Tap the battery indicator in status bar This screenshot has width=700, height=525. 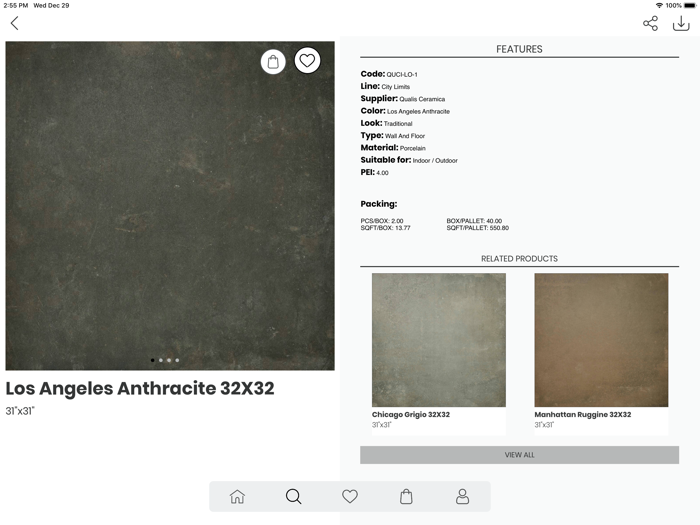pyautogui.click(x=690, y=5)
